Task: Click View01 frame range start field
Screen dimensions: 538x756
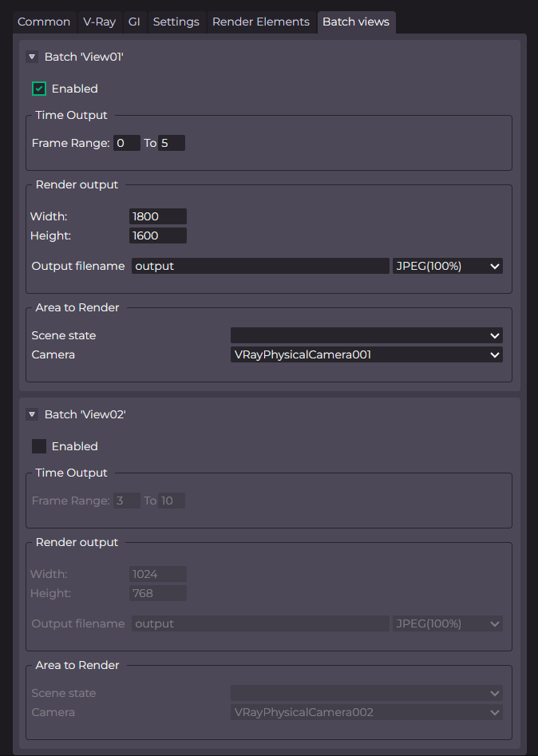Action: coord(127,143)
